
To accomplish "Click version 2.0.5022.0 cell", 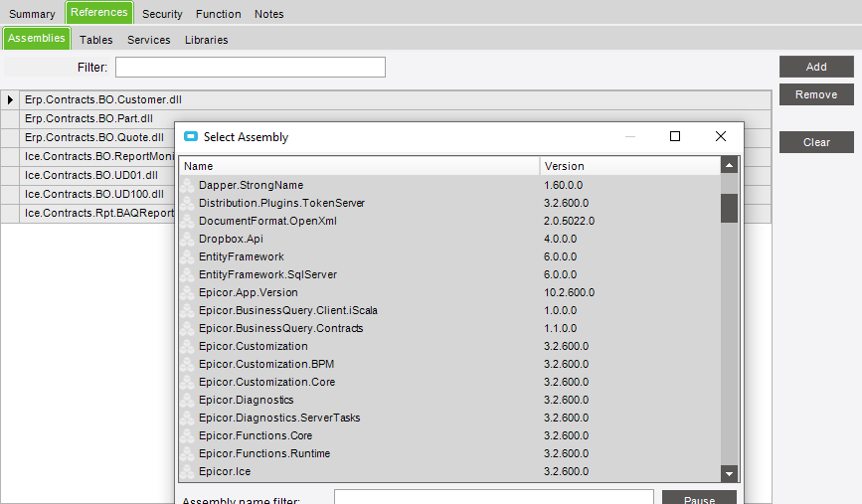I will pos(569,221).
